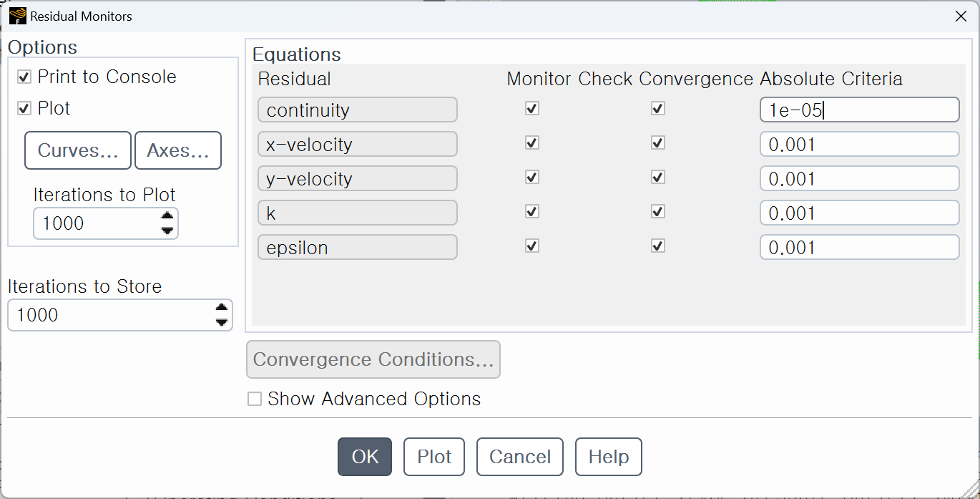Toggle the Print to Console checkbox
The width and height of the screenshot is (980, 499).
(x=24, y=77)
